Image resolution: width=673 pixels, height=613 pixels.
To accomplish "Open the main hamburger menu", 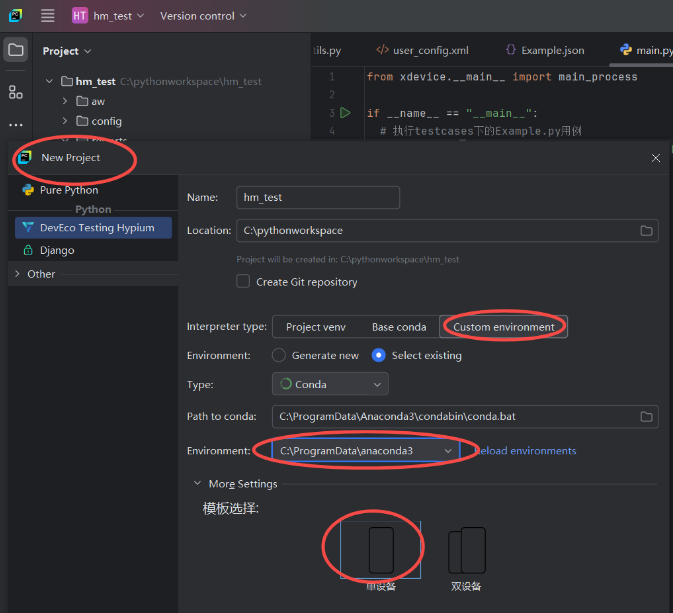I will (x=48, y=16).
